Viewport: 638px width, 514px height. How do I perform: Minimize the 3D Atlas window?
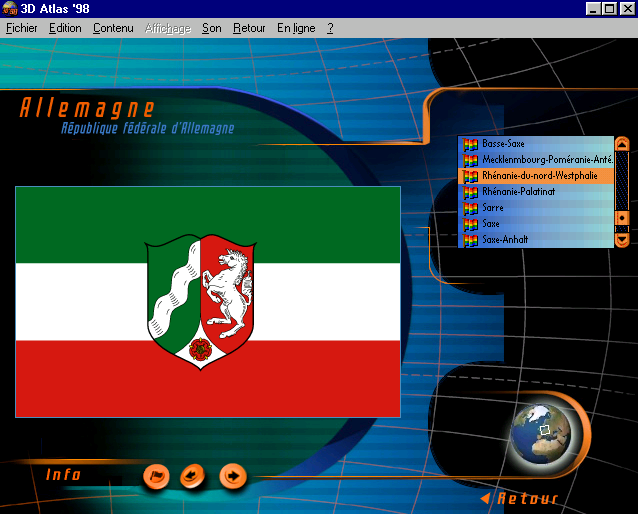coord(593,9)
